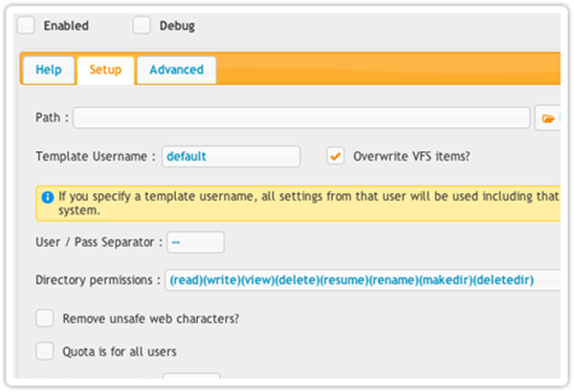Viewport: 574px width, 392px height.
Task: Select the Setup tab
Action: (105, 70)
